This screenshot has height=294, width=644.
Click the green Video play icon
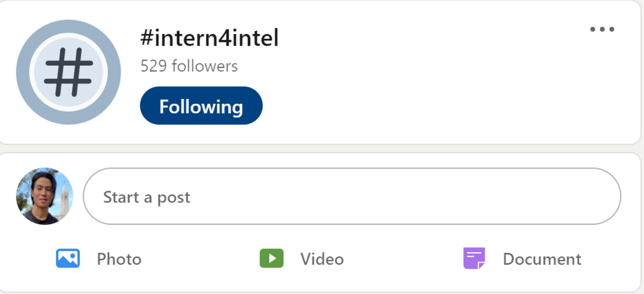[x=271, y=258]
